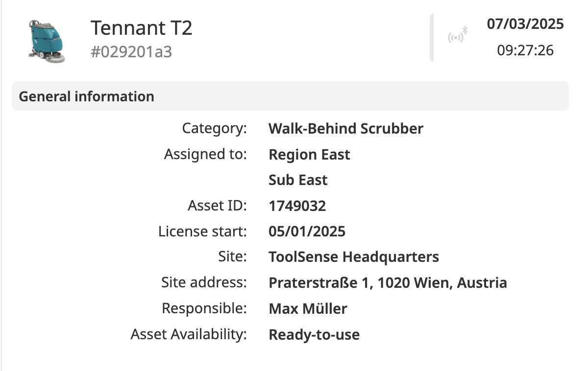Open responsible person Max Müller

(x=308, y=309)
